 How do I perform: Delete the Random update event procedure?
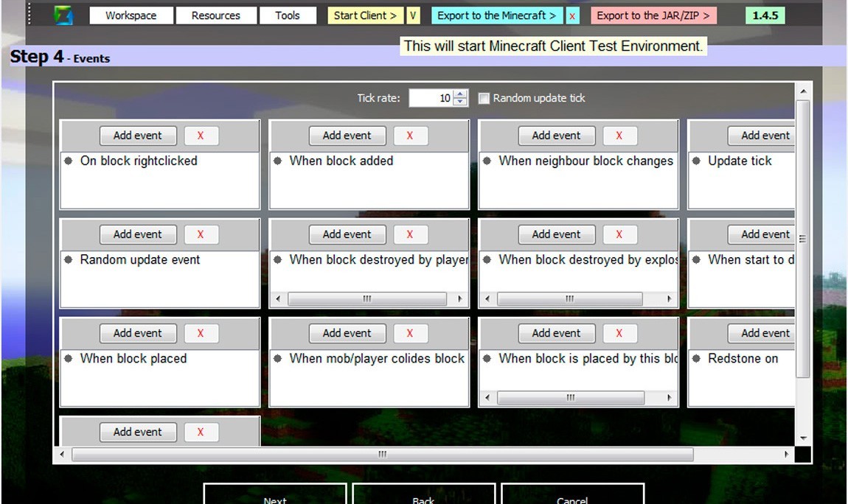pyautogui.click(x=201, y=234)
